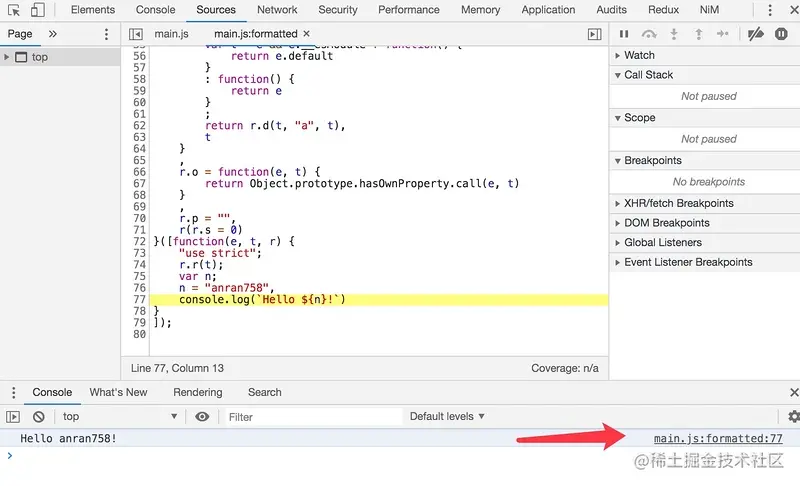Set breakpoint on line number 72

(139, 241)
